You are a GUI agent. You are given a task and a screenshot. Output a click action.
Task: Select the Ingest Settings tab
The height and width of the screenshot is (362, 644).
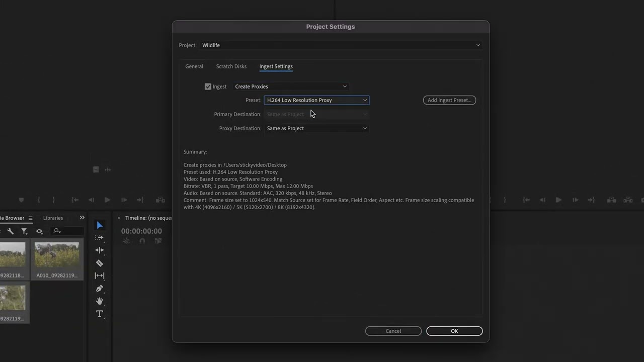pyautogui.click(x=276, y=66)
